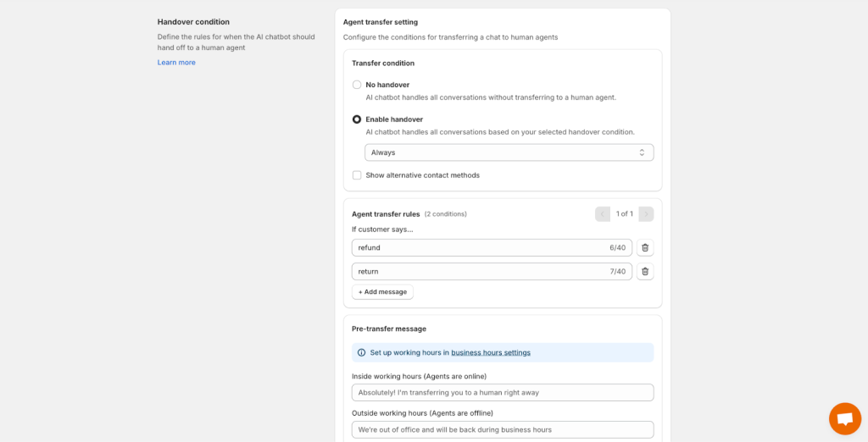This screenshot has width=868, height=442.
Task: Click "+ Add message" button
Action: pos(382,292)
